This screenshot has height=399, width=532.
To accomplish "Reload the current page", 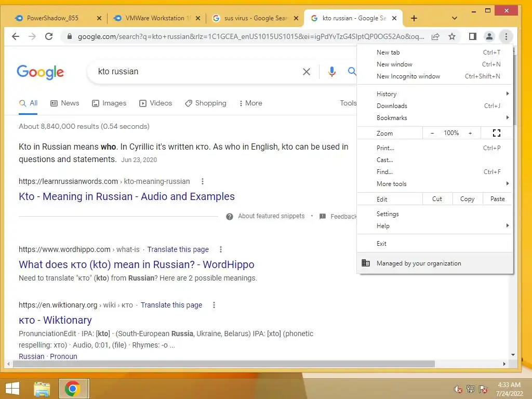I will pos(49,36).
